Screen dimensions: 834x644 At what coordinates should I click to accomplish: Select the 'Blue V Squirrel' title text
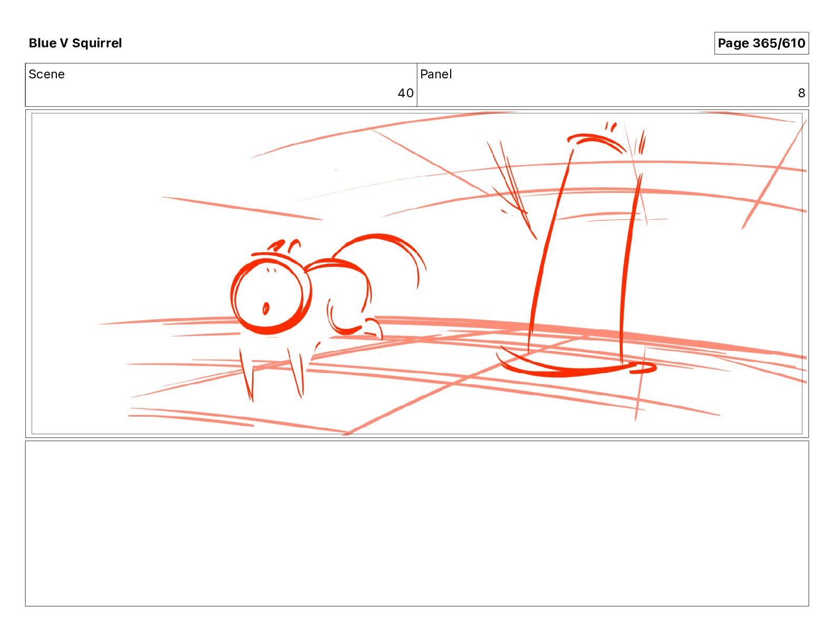click(x=75, y=43)
